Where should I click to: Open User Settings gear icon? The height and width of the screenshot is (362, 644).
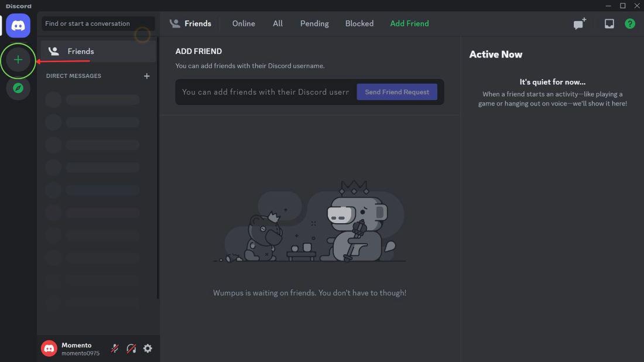coord(148,349)
